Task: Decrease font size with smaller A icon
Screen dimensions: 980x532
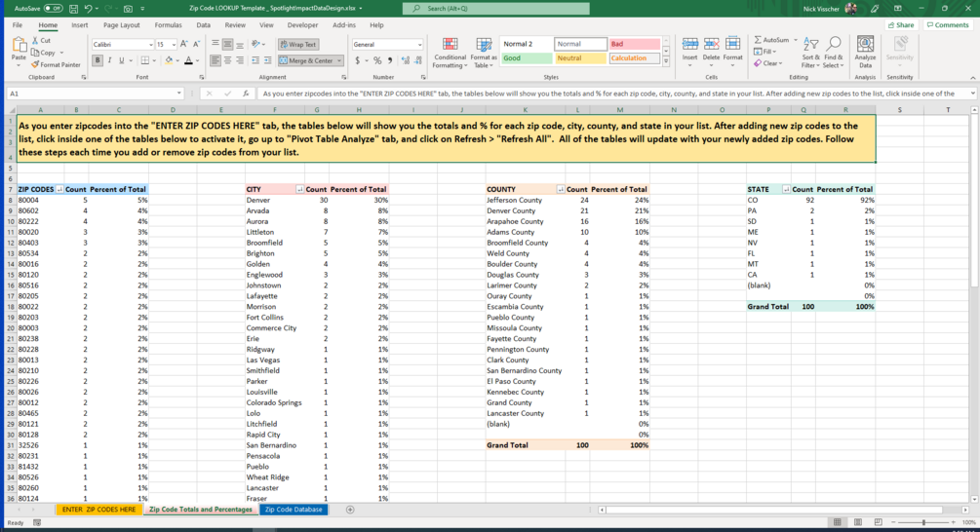Action: pos(196,45)
